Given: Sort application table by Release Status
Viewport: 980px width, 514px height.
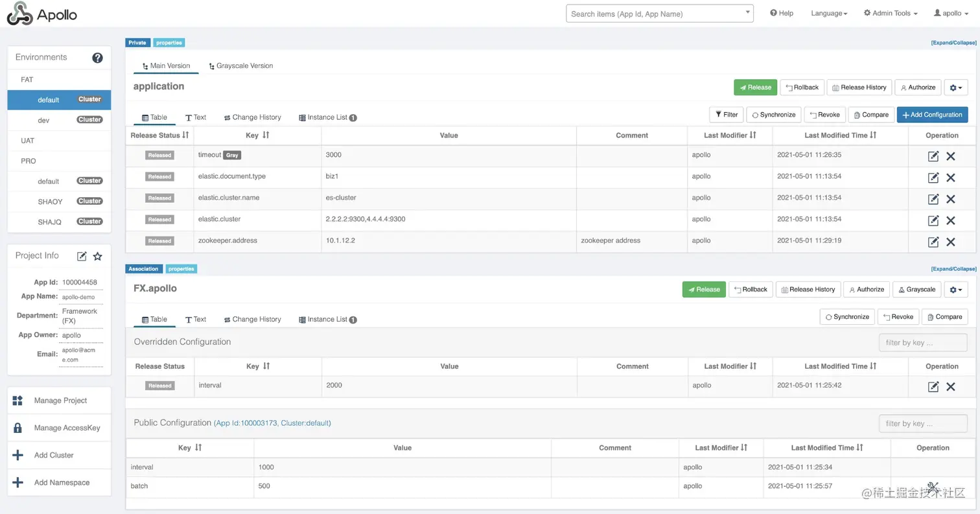Looking at the screenshot, I should coord(185,135).
